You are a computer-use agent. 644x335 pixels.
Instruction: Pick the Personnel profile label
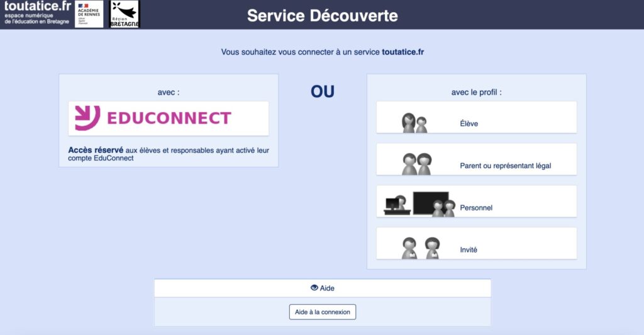[x=476, y=208]
